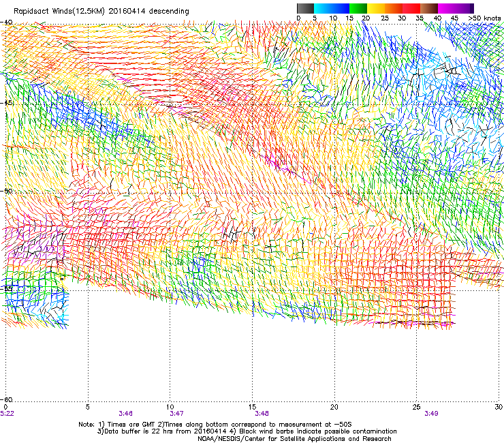Click the purple '3:47' time stamp
Screen dimensions: 504x443
pos(176,414)
